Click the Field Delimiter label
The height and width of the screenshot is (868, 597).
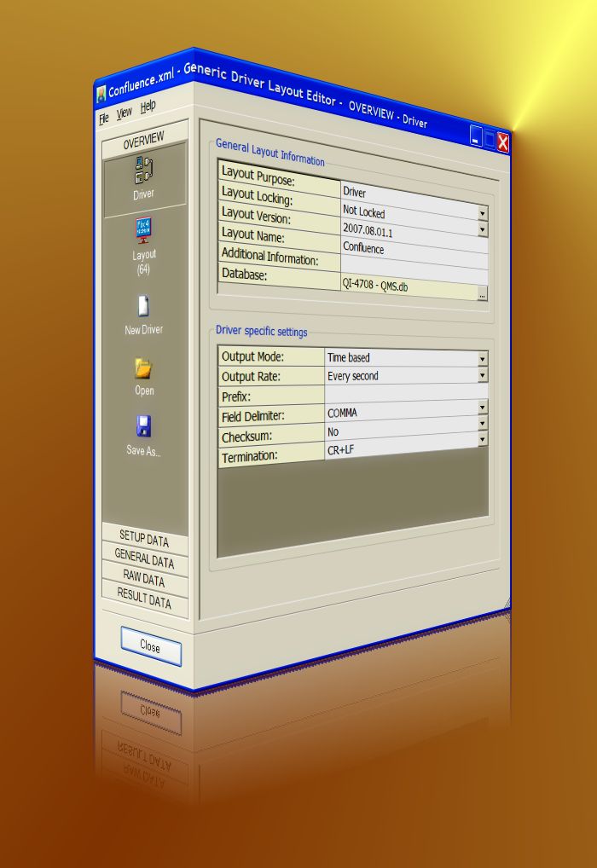point(253,416)
